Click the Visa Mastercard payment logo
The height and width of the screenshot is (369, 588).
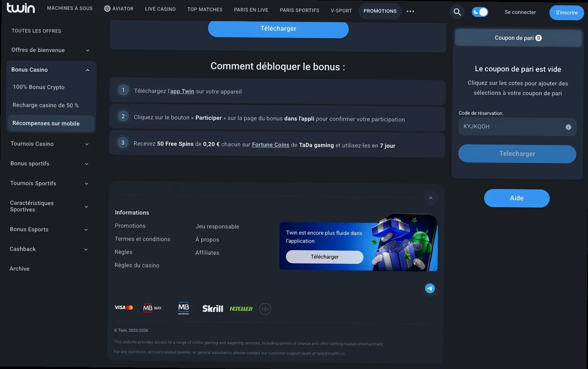[124, 307]
